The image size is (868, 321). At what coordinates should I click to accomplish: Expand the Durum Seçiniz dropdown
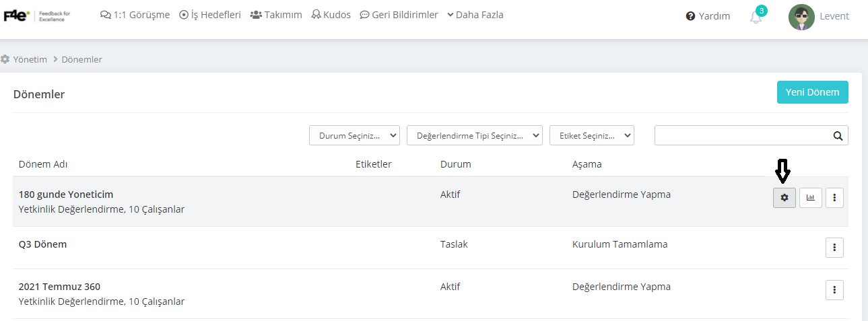pyautogui.click(x=354, y=135)
